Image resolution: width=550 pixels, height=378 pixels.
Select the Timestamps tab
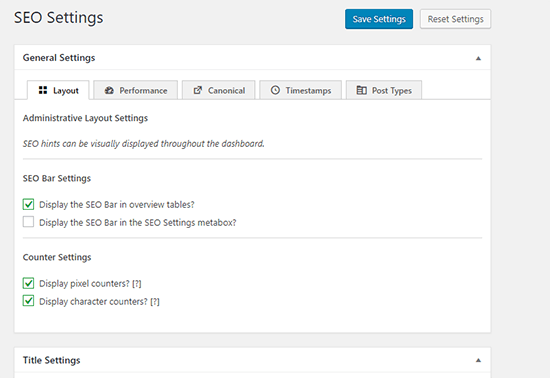(300, 90)
